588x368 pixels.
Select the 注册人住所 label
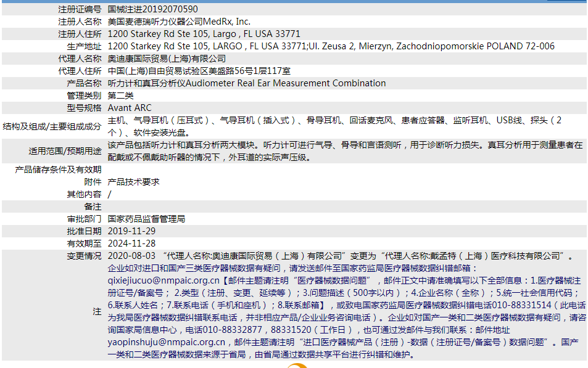pyautogui.click(x=80, y=34)
